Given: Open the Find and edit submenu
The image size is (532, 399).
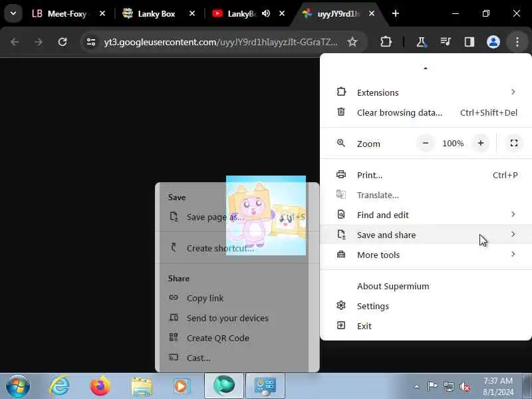Looking at the screenshot, I should click(x=426, y=215).
